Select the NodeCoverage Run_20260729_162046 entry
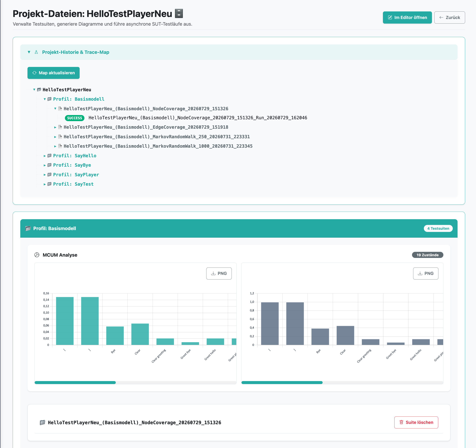 pyautogui.click(x=198, y=118)
